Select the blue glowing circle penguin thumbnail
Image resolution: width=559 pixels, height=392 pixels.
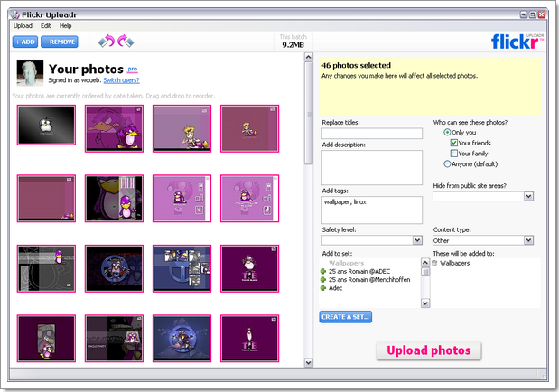tap(182, 339)
